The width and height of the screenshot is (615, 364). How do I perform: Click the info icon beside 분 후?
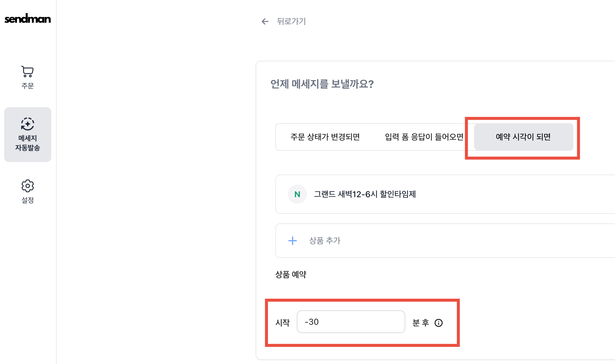[x=439, y=323]
